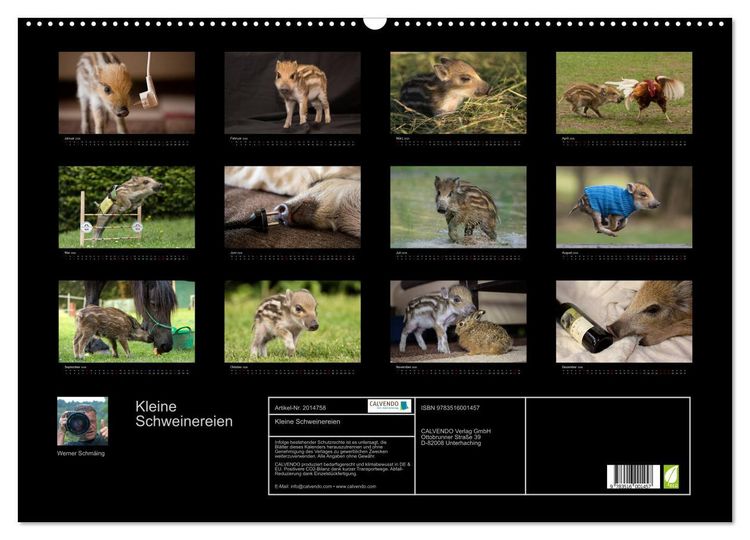Click the E-Mail info@calvendo.com line
This screenshot has width=750, height=540.
(x=325, y=486)
